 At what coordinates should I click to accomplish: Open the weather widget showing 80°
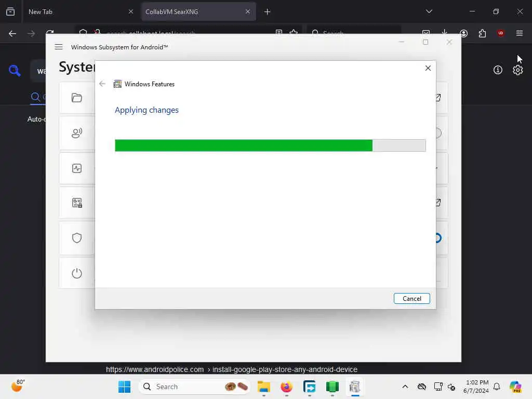pos(18,386)
